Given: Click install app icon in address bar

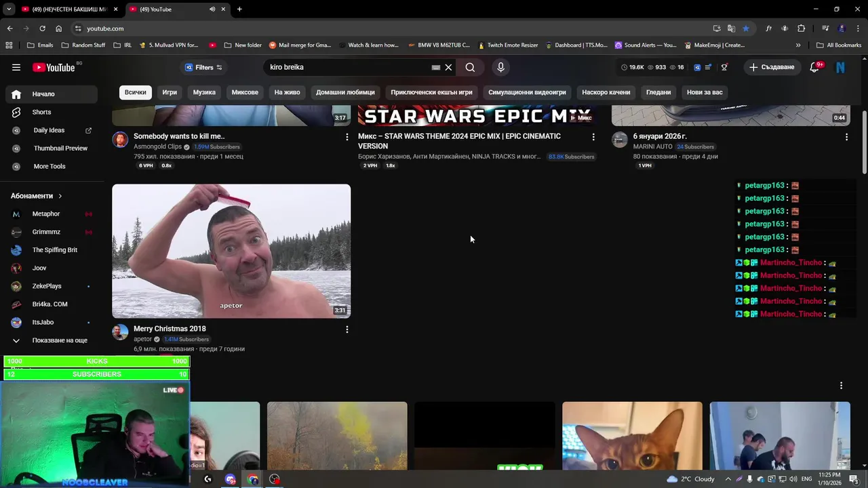Looking at the screenshot, I should [717, 28].
